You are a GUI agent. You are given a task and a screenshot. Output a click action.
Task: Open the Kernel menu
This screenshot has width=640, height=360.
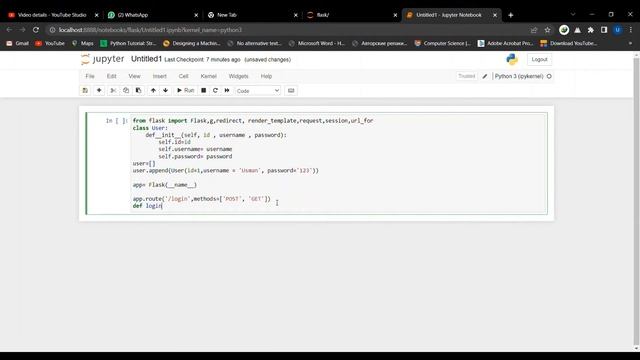(209, 76)
